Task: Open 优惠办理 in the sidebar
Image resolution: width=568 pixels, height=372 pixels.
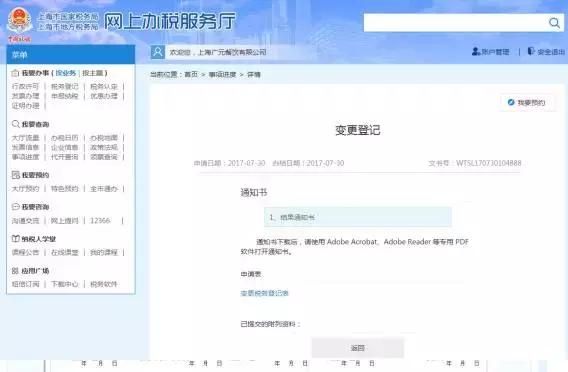Action: click(x=104, y=96)
